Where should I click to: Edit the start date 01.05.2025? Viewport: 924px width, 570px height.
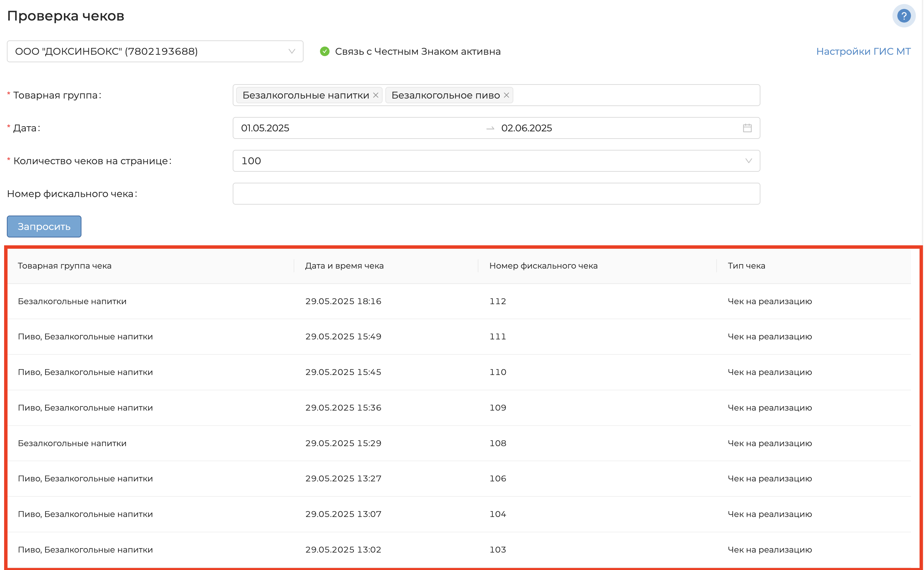tap(265, 128)
